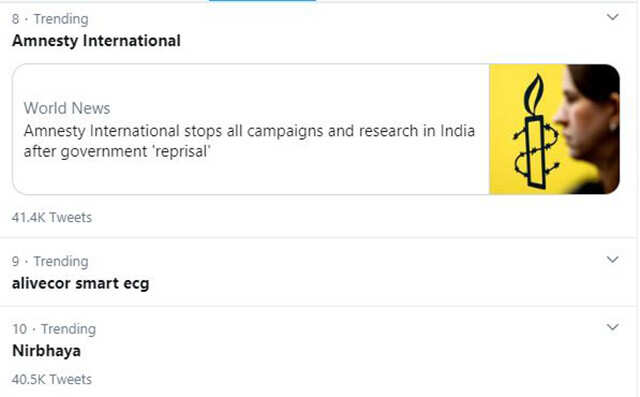Click the World News category label
Screen dimensions: 640x397
(x=67, y=108)
